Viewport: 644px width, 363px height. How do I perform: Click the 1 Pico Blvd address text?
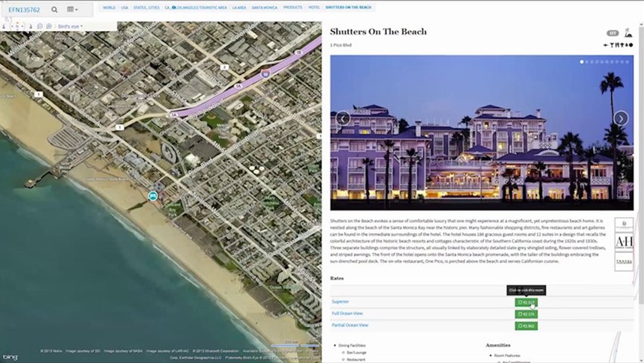[341, 45]
